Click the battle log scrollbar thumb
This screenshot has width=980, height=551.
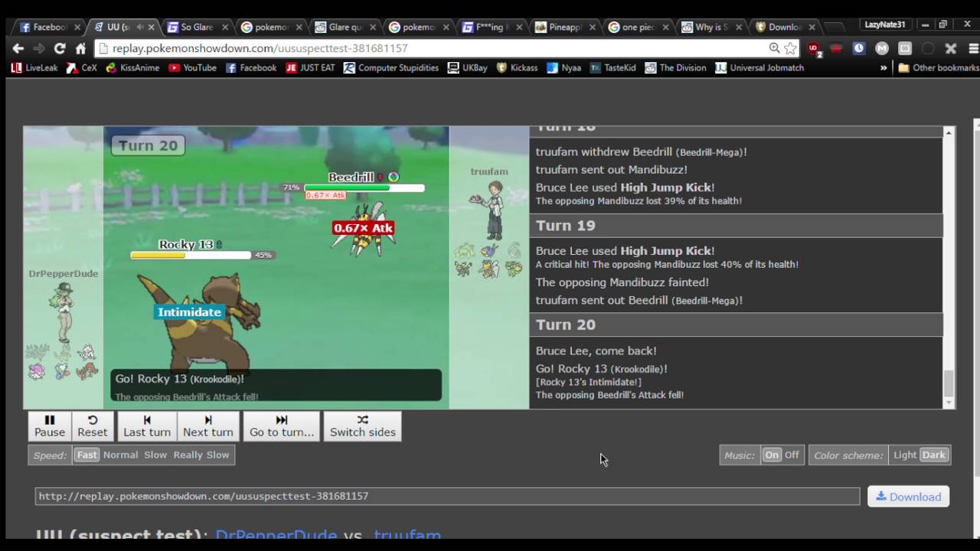[949, 383]
